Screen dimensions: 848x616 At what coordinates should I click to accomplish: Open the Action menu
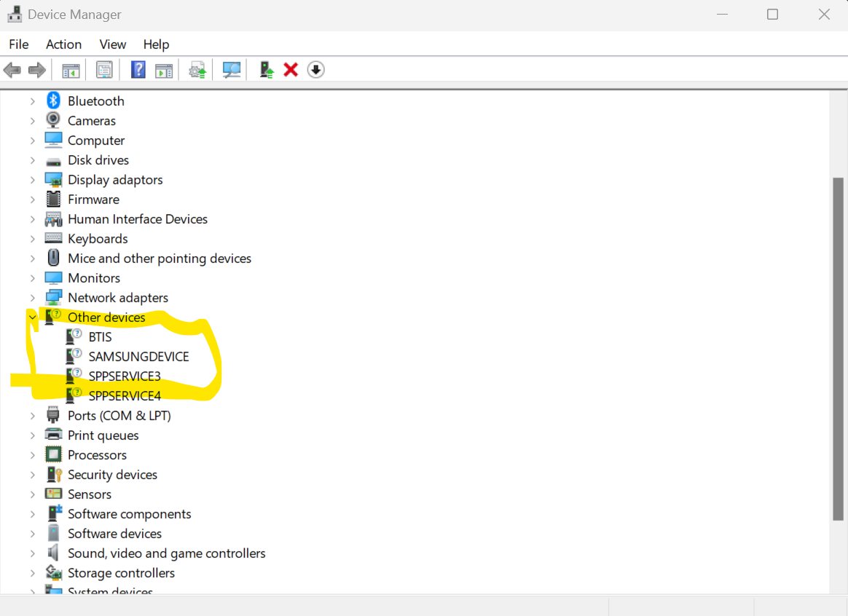coord(64,44)
